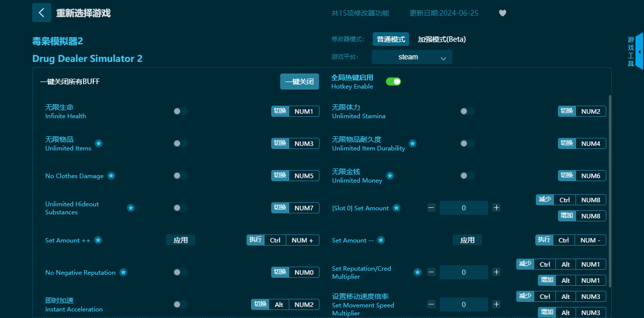Screen dimensions: 644x318
Task: Turn on Unlimited Items toggle
Action: [181, 143]
